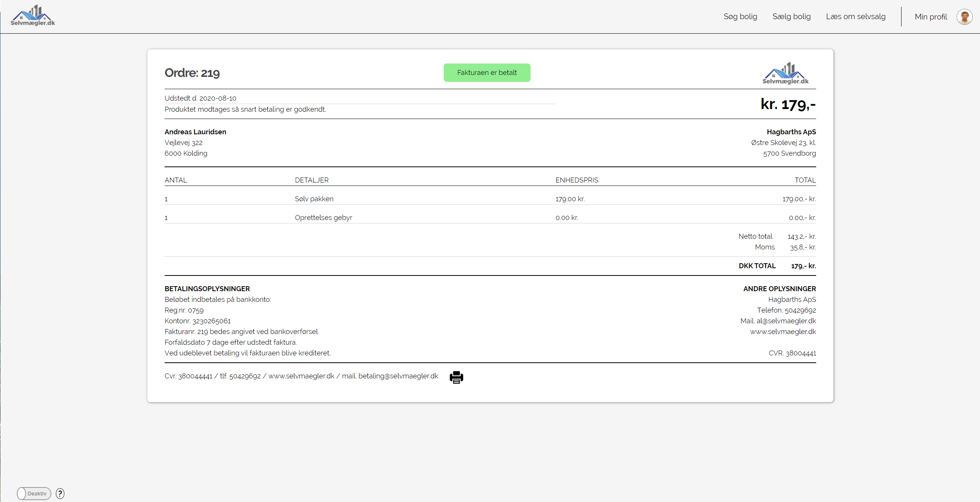Viewport: 980px width, 502px height.
Task: Toggle the Deaktiv switch
Action: coord(34,493)
